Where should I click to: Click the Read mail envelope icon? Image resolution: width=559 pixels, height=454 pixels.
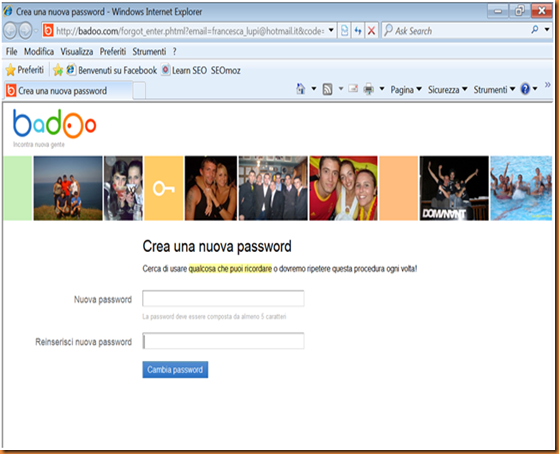click(353, 88)
